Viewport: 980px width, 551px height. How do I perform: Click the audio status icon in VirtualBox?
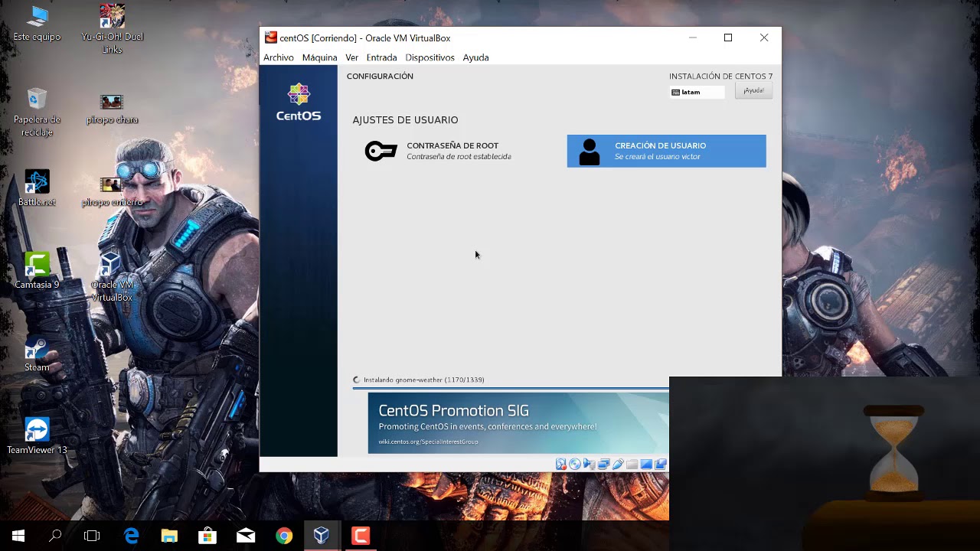[589, 464]
